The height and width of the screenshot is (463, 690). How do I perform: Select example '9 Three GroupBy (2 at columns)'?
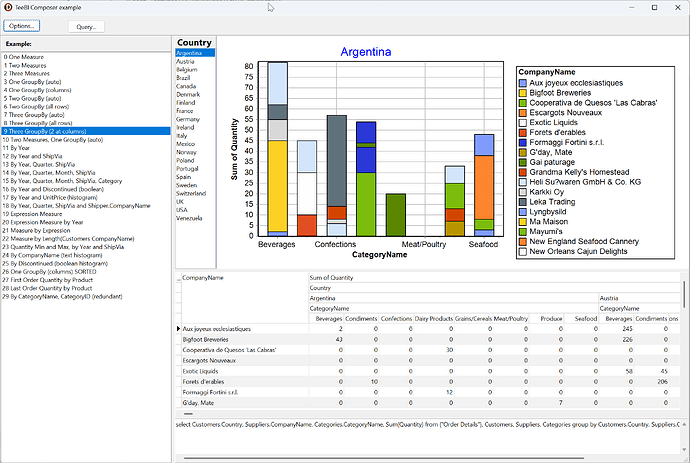click(86, 131)
